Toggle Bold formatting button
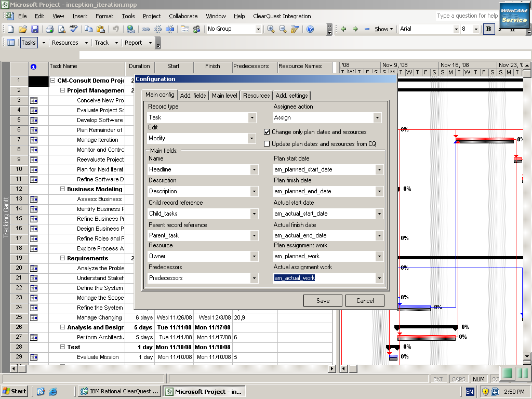 (488, 29)
